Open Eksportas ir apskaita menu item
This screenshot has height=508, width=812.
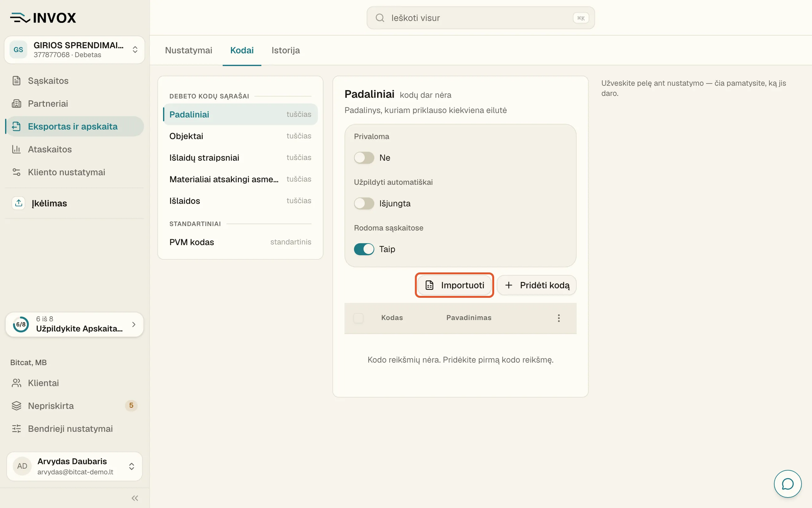pos(75,126)
